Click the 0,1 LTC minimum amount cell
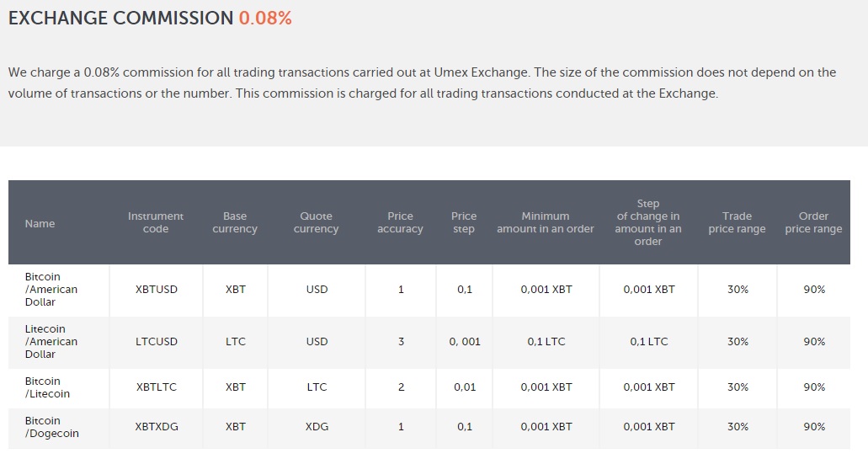 tap(546, 342)
